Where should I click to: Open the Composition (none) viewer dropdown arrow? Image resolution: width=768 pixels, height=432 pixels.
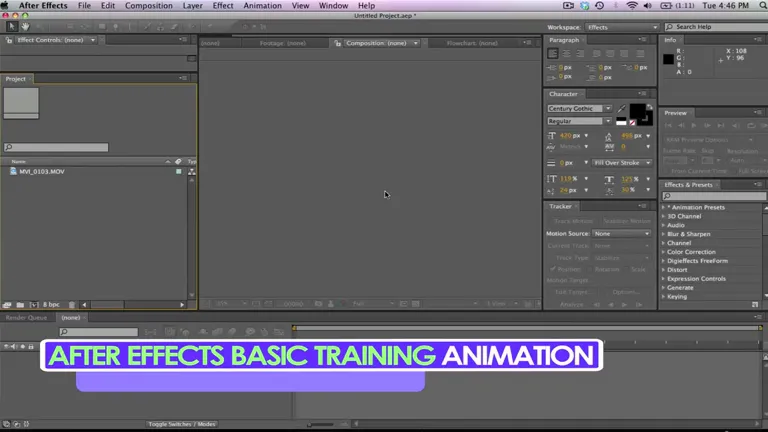[416, 43]
